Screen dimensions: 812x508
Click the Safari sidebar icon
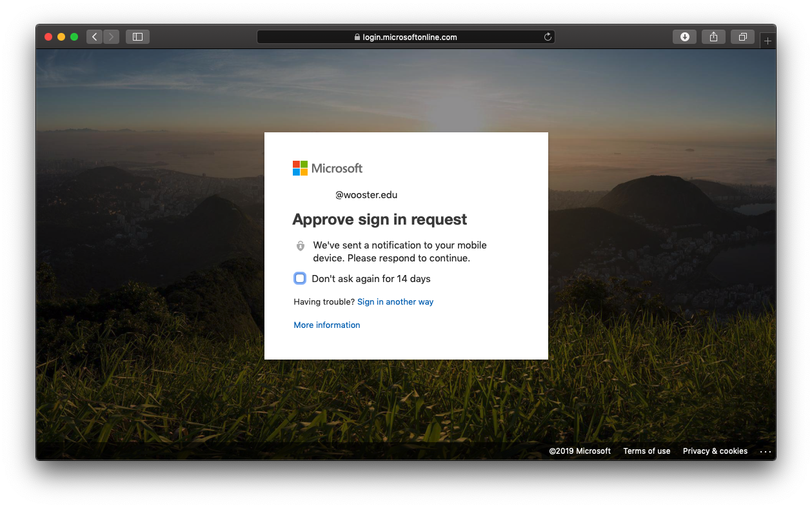click(137, 37)
